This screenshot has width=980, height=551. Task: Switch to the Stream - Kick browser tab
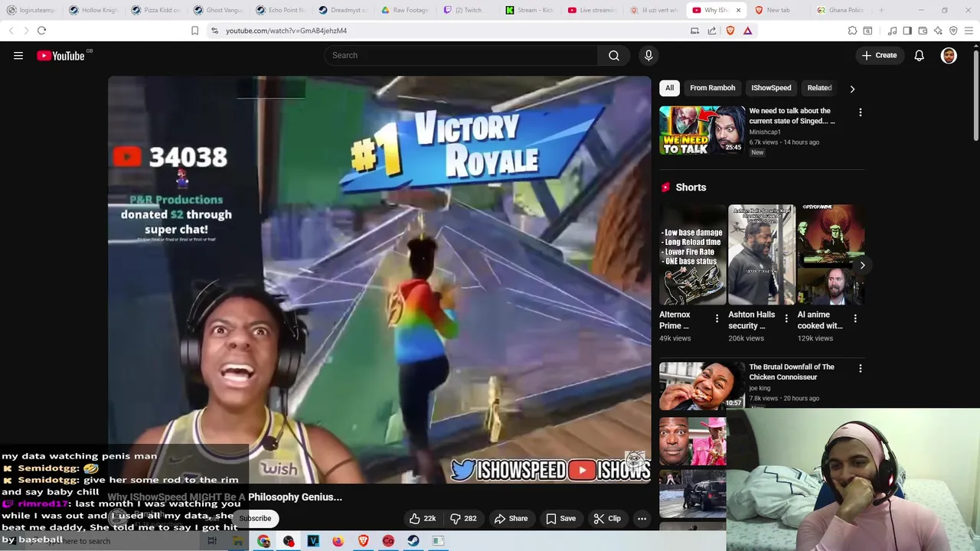(530, 10)
